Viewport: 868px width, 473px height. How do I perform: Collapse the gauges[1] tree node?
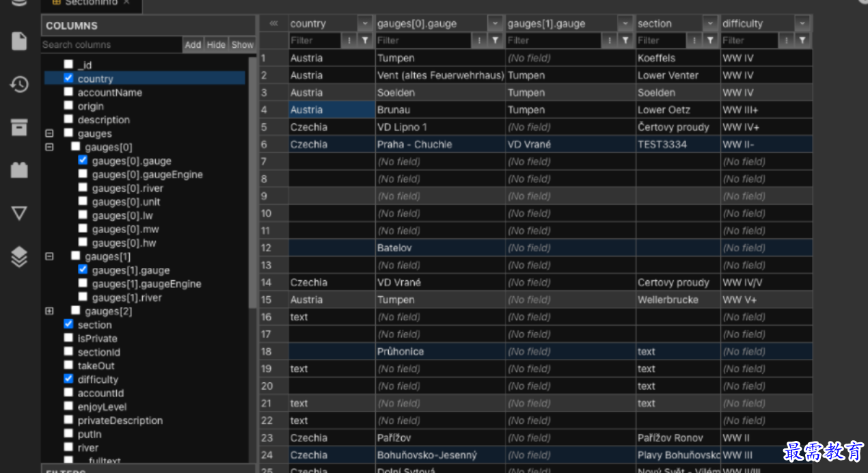[x=49, y=256]
